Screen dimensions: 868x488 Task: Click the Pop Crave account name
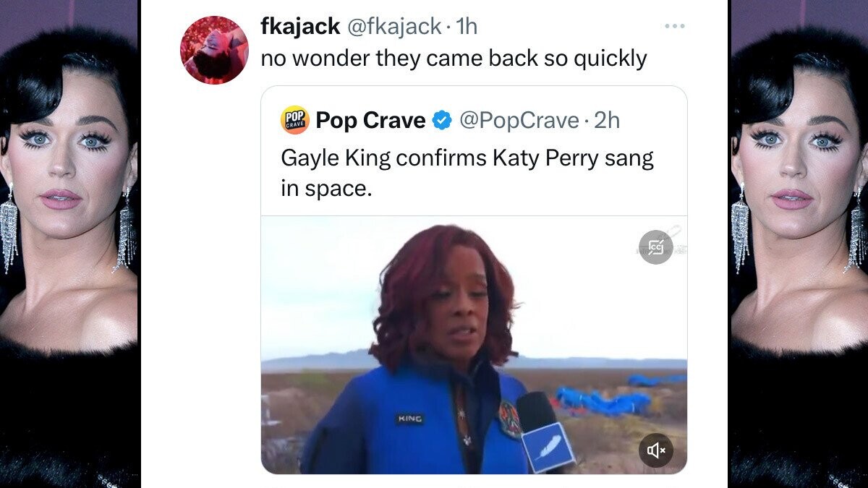pyautogui.click(x=370, y=121)
